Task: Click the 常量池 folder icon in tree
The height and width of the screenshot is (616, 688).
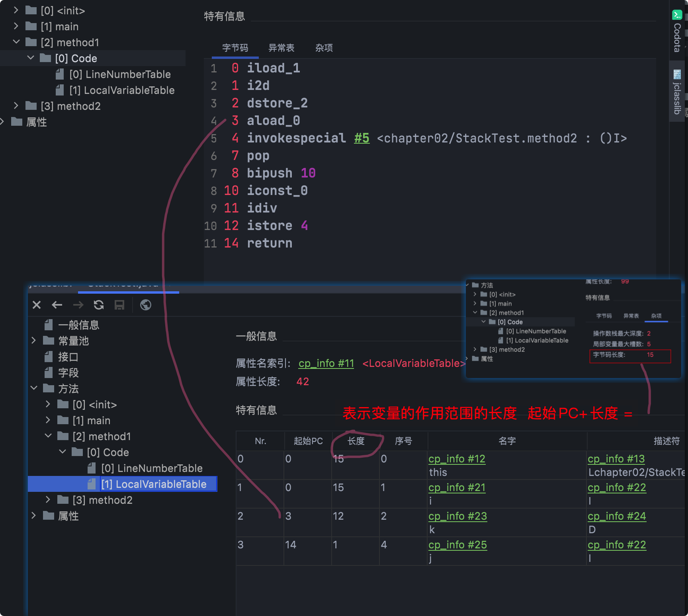Action: click(49, 341)
